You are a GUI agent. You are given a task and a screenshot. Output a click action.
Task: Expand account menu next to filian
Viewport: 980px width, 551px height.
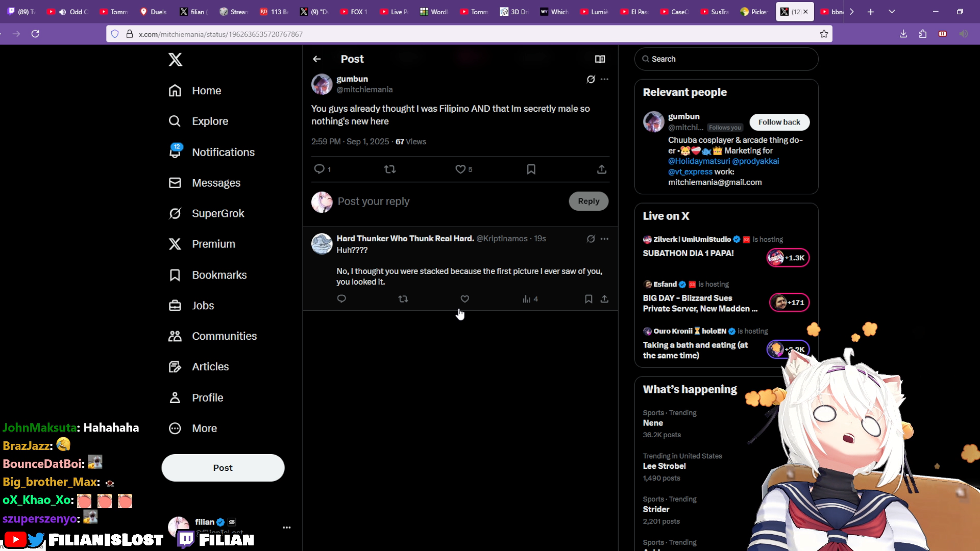point(286,528)
